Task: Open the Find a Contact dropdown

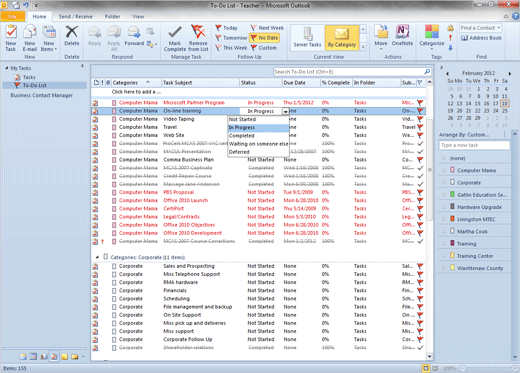Action: (499, 28)
